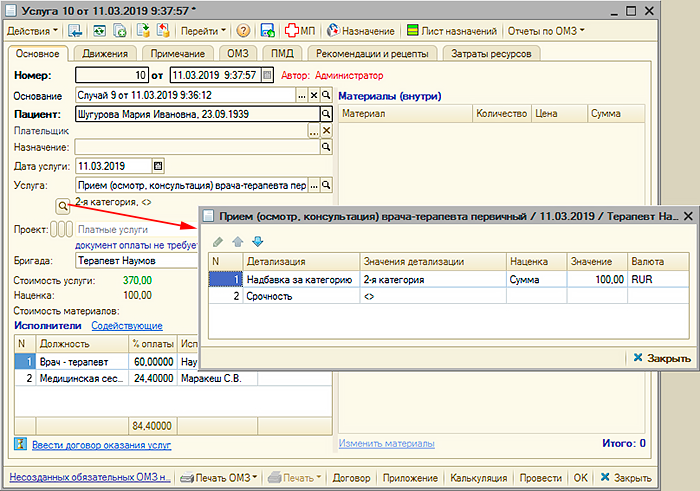Click the Содействующие link
Viewport: 700px width, 491px height.
(126, 325)
